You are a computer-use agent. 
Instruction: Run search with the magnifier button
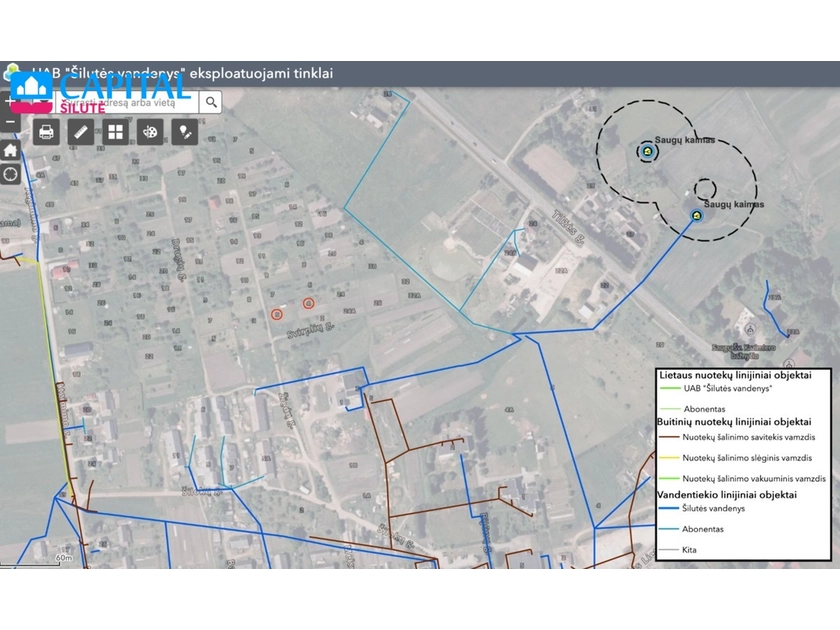click(211, 102)
